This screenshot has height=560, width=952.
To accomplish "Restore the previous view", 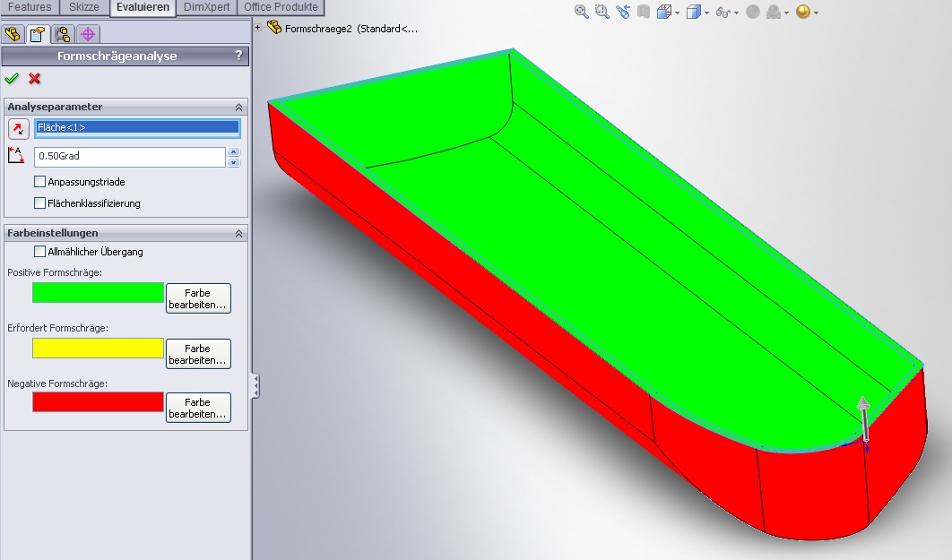I will [x=623, y=12].
